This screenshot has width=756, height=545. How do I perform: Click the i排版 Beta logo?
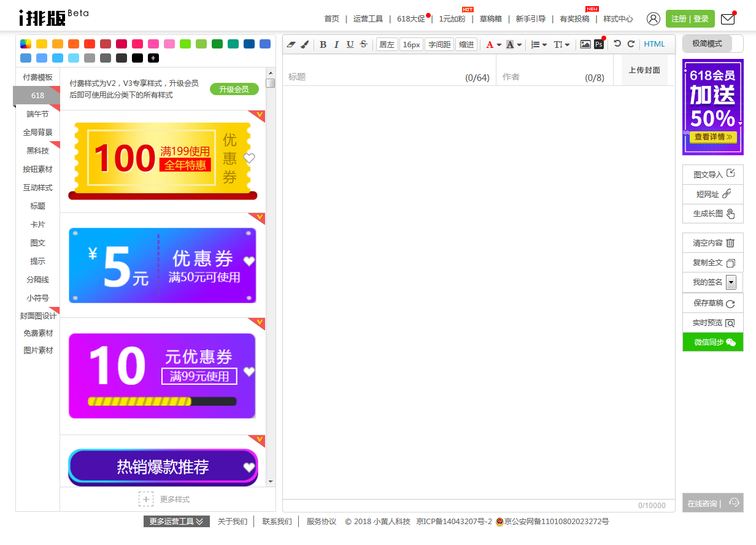coord(53,17)
